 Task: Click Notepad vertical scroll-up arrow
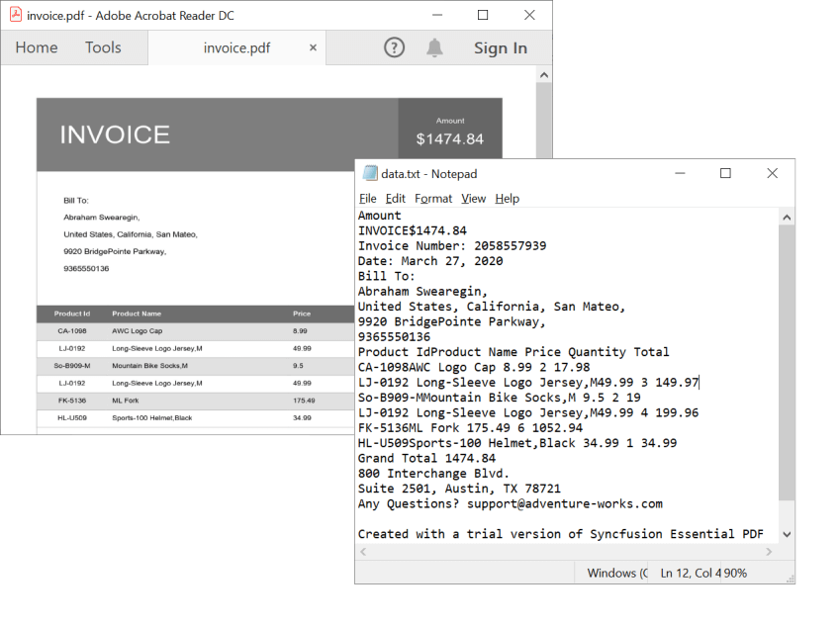787,218
